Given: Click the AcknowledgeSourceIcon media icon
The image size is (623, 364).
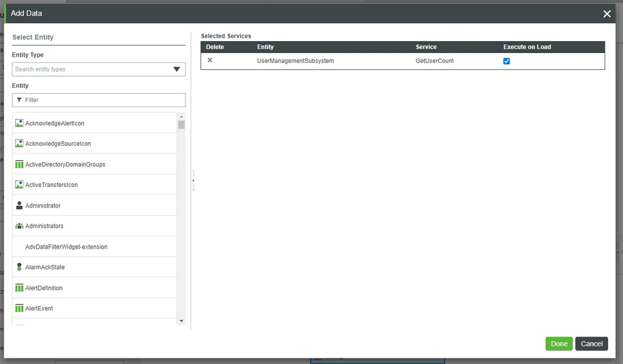Looking at the screenshot, I should [19, 143].
